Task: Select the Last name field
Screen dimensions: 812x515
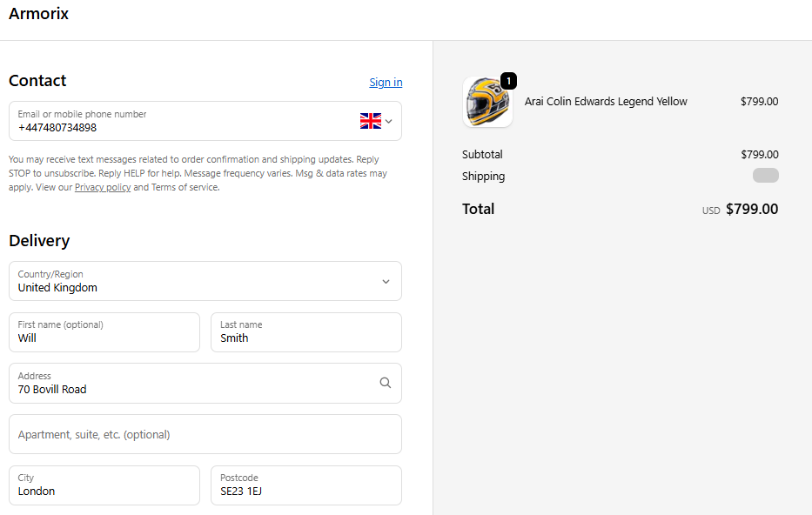Action: (x=306, y=332)
